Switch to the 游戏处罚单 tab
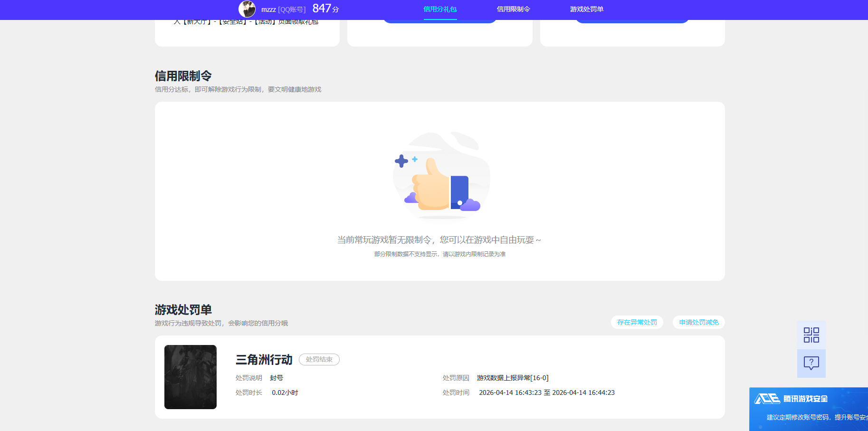The image size is (868, 431). (x=587, y=9)
